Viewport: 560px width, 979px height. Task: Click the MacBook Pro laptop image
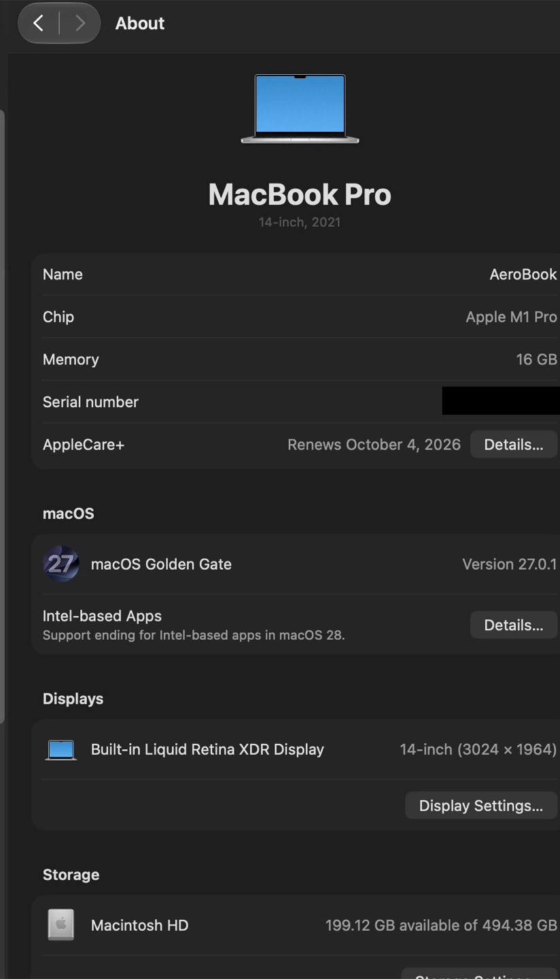click(300, 109)
